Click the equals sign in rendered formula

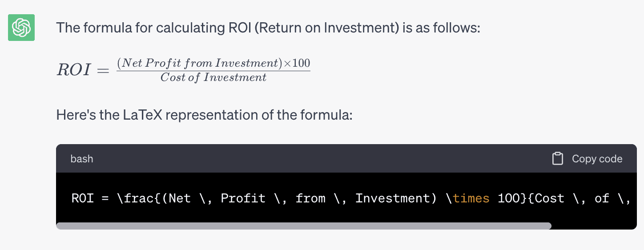103,71
